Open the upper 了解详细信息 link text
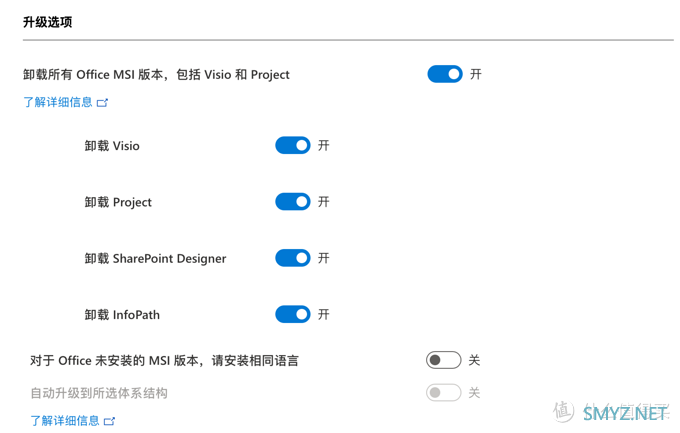 pyautogui.click(x=58, y=102)
